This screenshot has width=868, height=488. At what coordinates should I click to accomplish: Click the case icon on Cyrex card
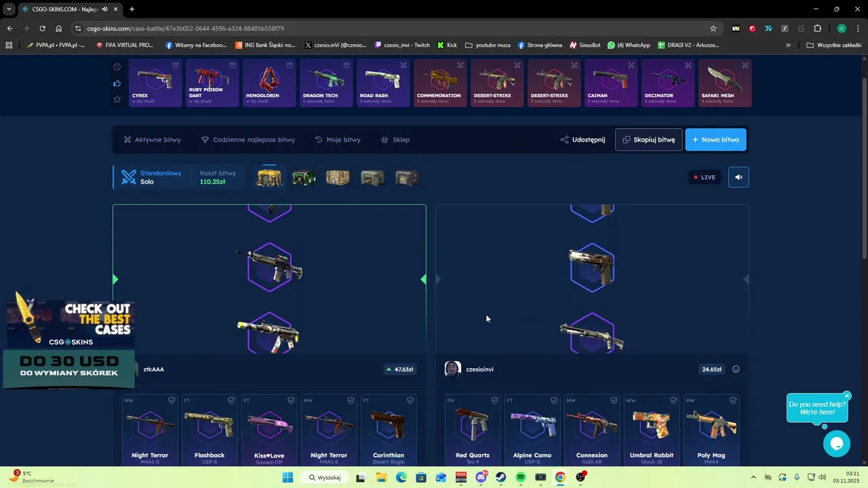click(176, 66)
